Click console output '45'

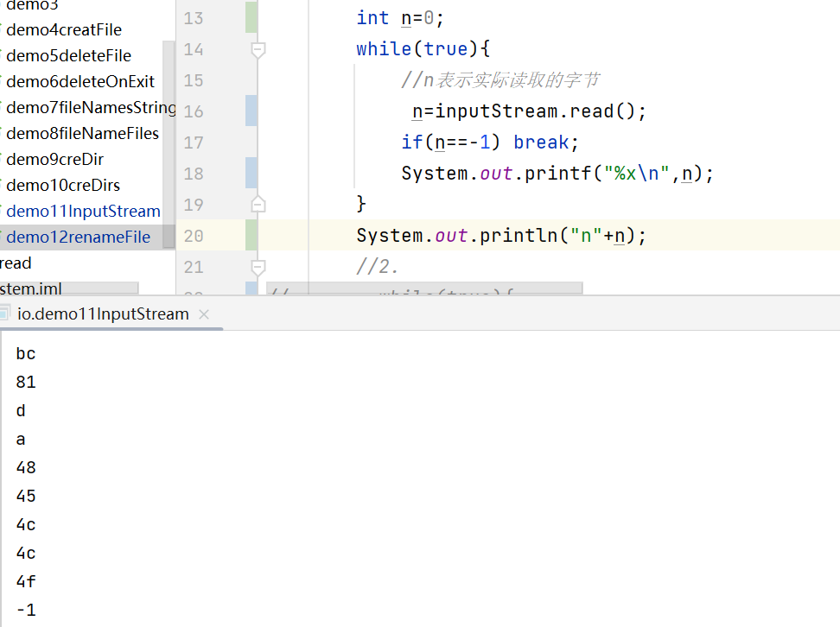pos(26,496)
